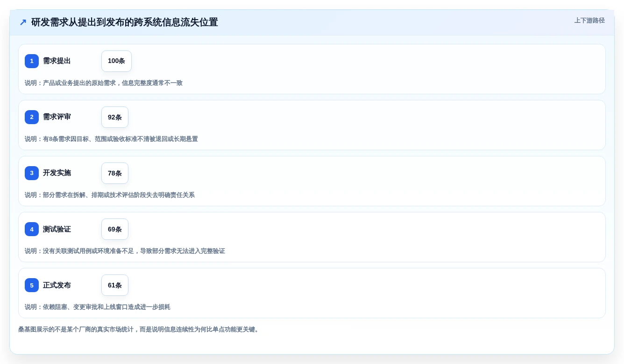The image size is (624, 364).
Task: Click the title 研发需求从提出到发布的跨系统信息流失位置
Action: pos(125,22)
